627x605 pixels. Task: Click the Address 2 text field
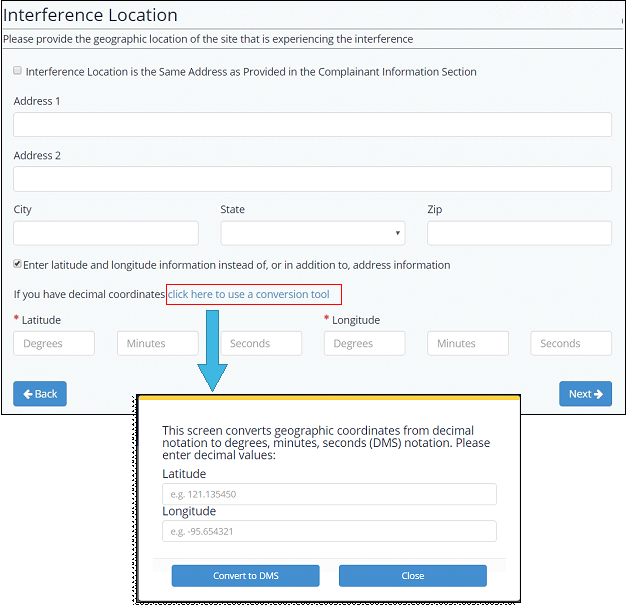tap(312, 179)
